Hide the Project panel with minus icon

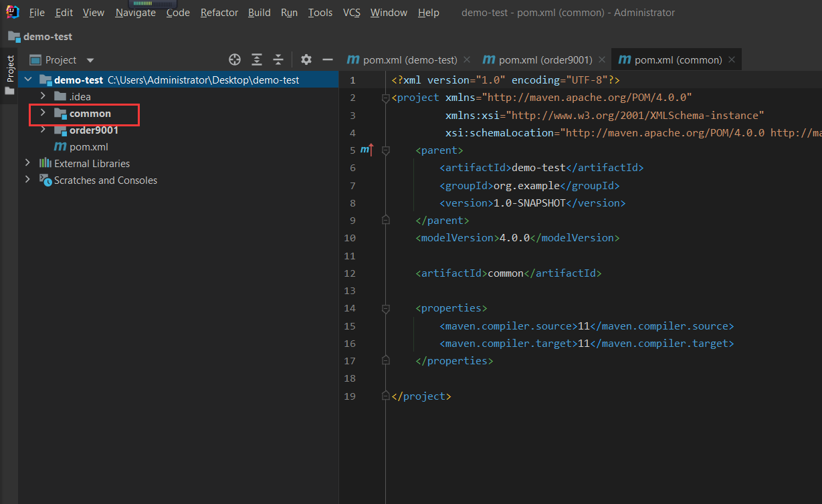coord(328,59)
